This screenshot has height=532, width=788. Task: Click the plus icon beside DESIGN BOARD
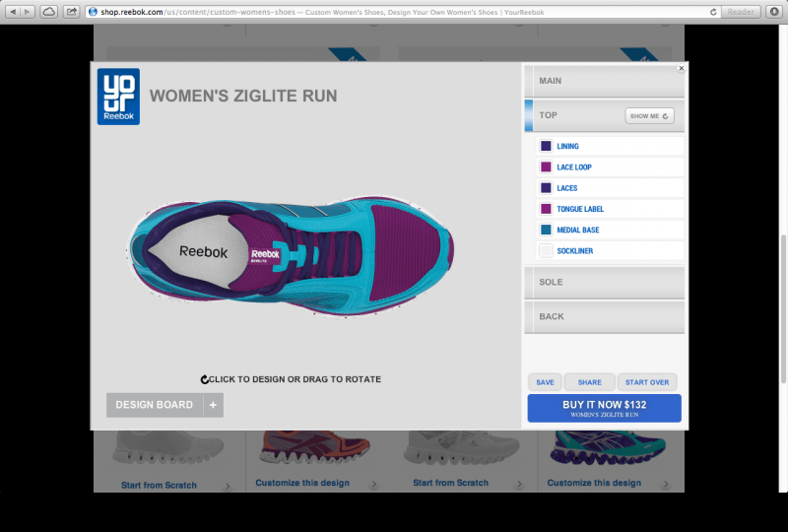(x=213, y=405)
